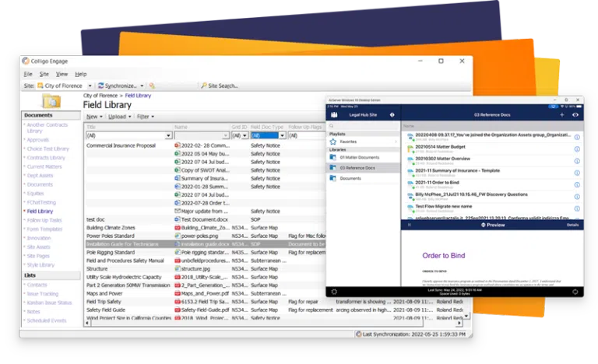
Task: Open Documents library in Legal Hub
Action: coord(363,178)
